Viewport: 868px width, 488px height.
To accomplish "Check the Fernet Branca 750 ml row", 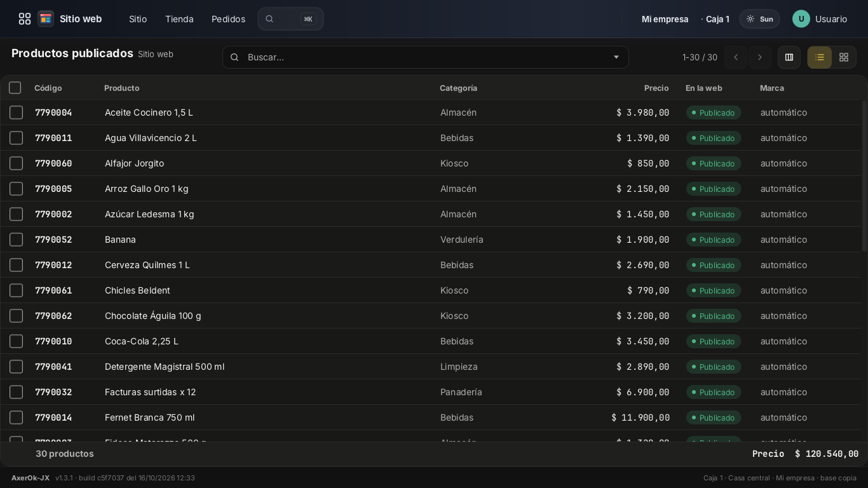I will coord(17,417).
